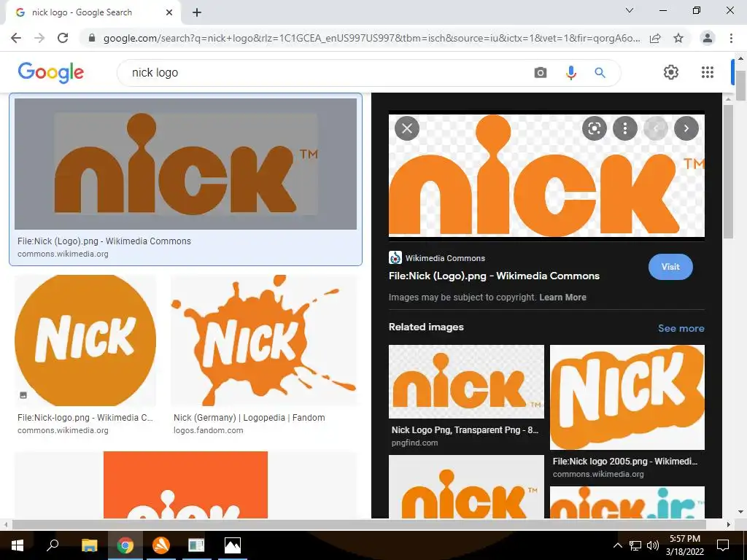Open the Photos app on taskbar
The image size is (747, 560).
click(x=233, y=545)
